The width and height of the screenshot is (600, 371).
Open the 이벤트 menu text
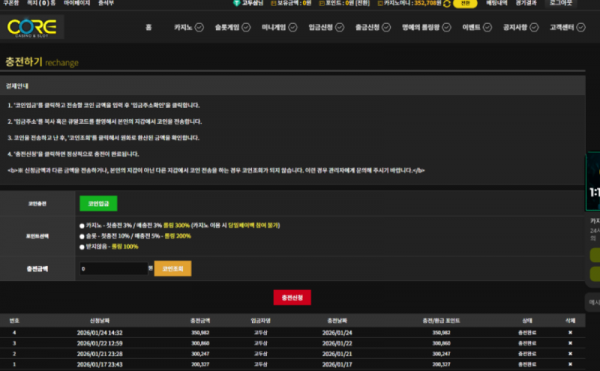[471, 27]
